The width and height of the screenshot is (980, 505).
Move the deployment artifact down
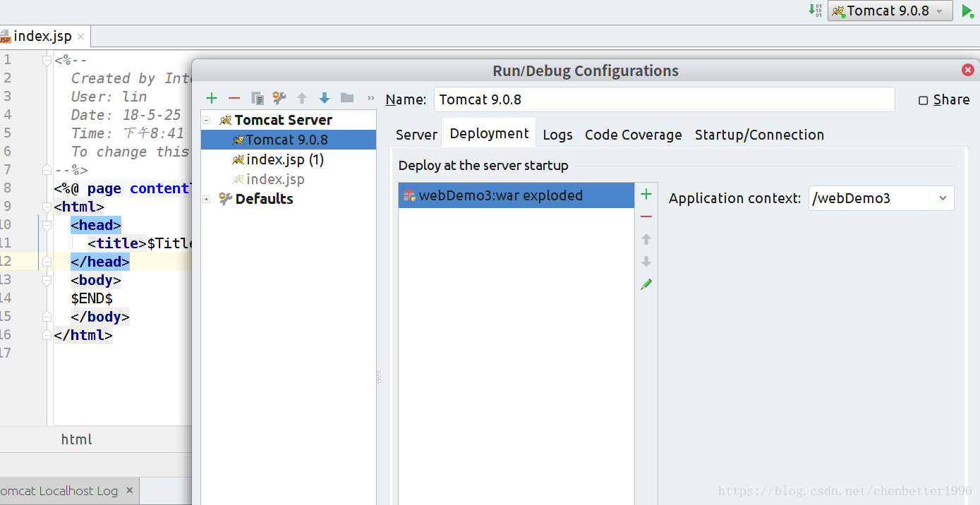(646, 262)
